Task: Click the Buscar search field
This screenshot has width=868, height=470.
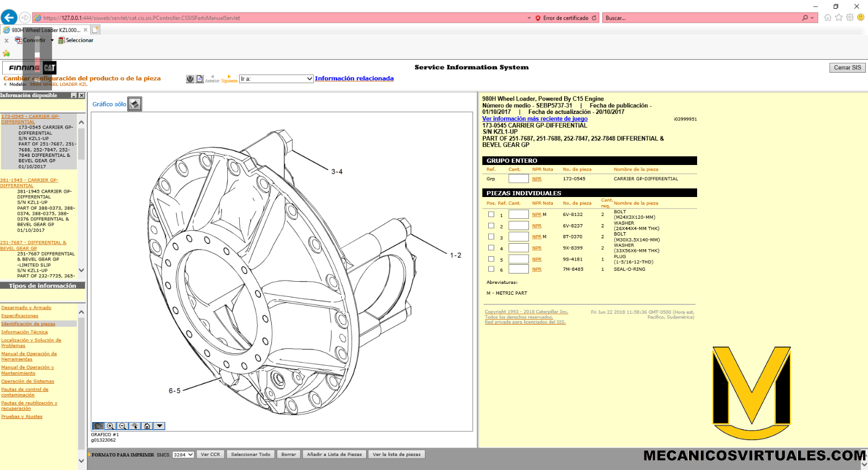Action: click(701, 18)
